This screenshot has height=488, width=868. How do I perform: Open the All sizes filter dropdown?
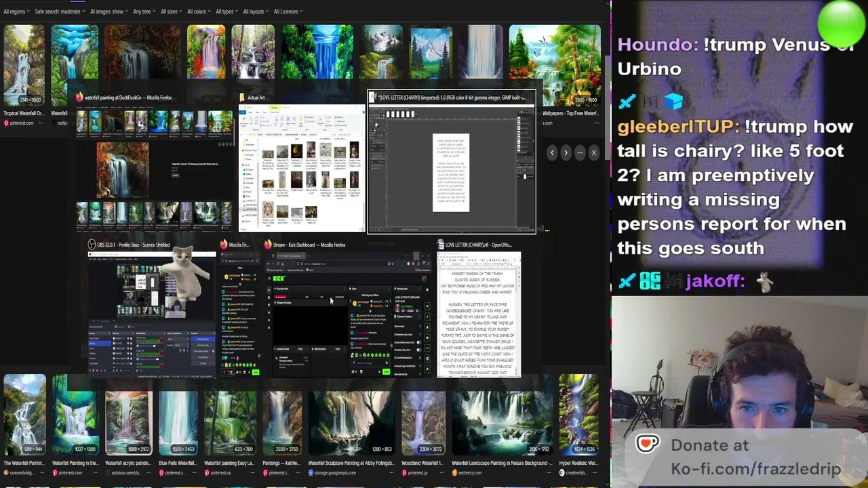click(x=172, y=12)
